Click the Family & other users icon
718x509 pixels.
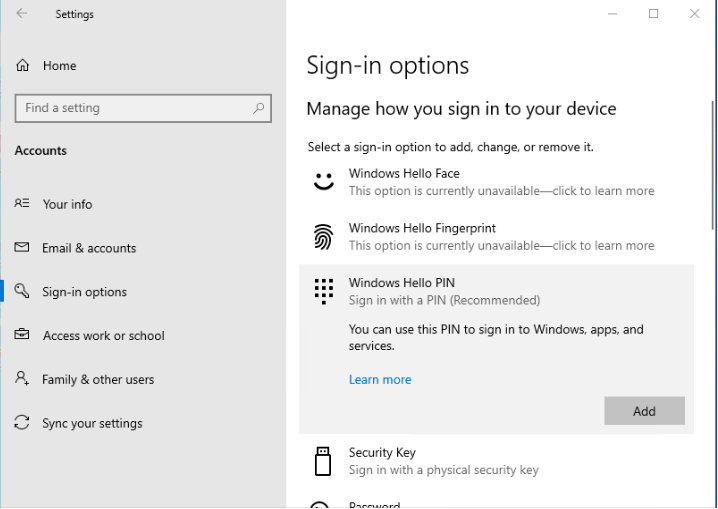(x=22, y=379)
